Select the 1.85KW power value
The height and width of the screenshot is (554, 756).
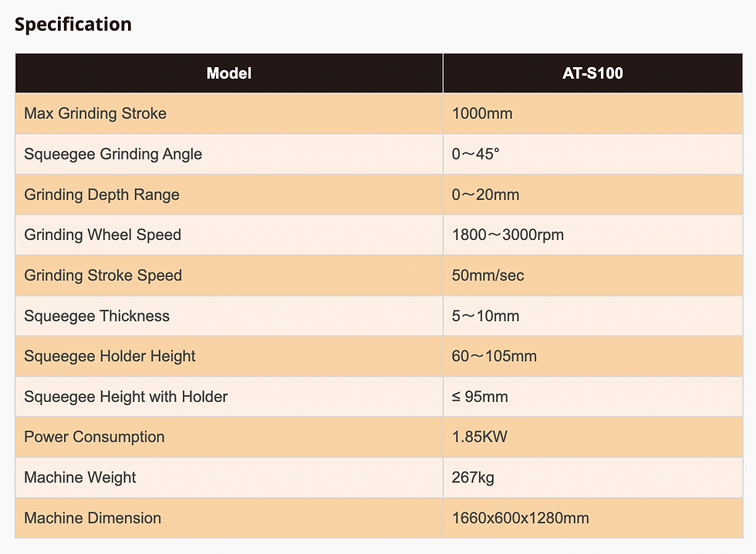[480, 437]
